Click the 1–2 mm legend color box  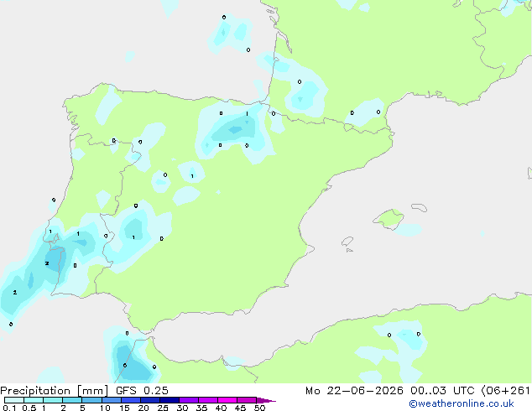[53, 400]
